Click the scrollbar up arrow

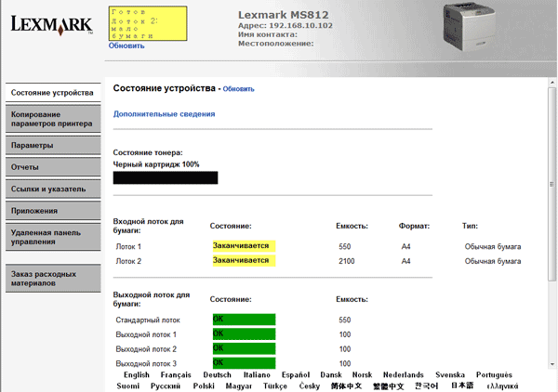point(551,83)
